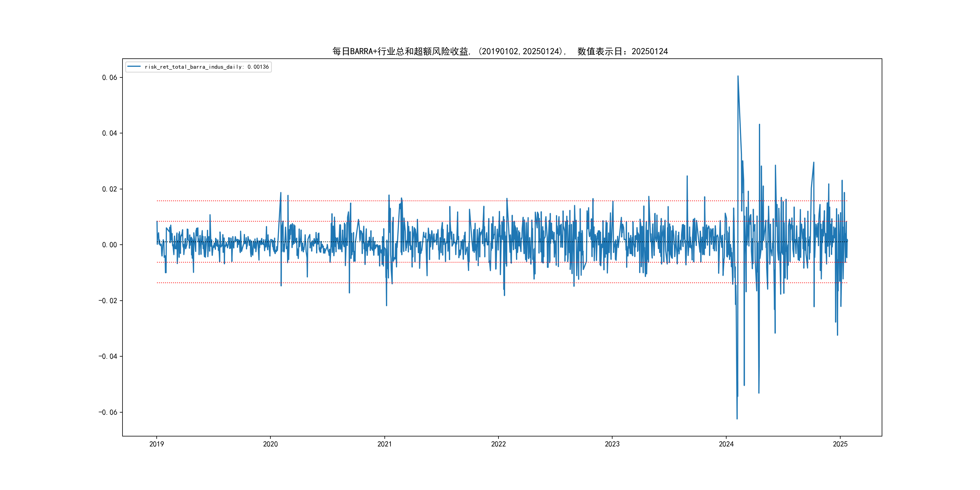Screen dimensions: 980x490
Task: Click the 0.00 y-axis tick label
Action: pyautogui.click(x=109, y=245)
